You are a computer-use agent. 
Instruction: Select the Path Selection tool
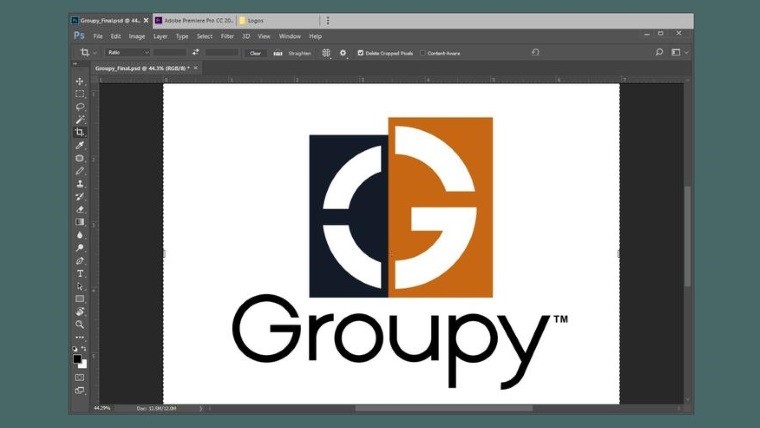pos(80,286)
